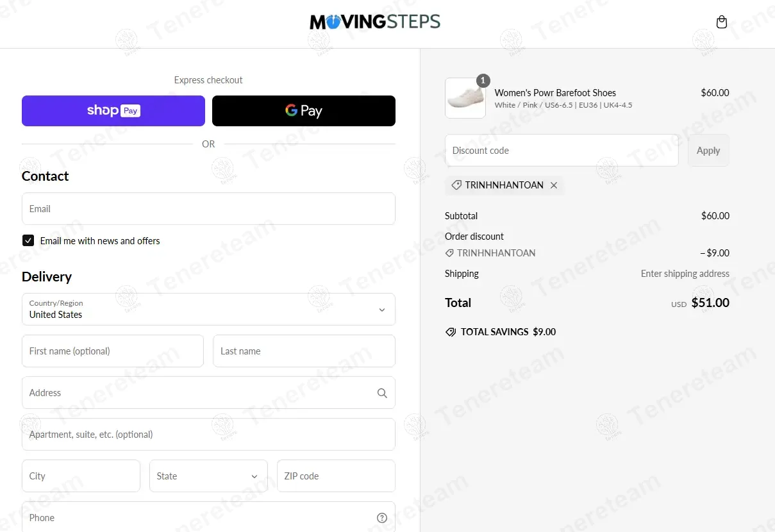Click the Total Savings tag icon
775x532 pixels.
click(451, 332)
